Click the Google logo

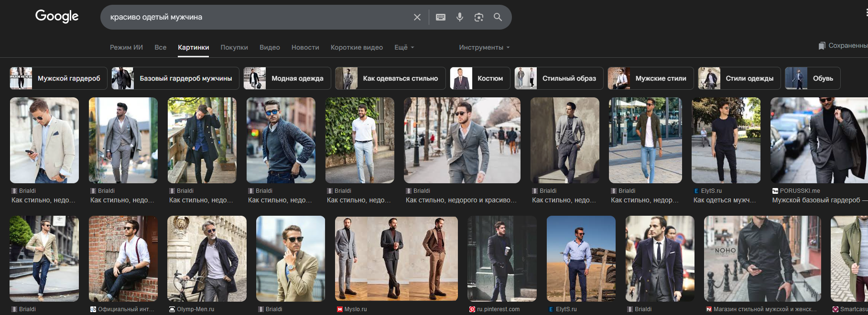coord(57,16)
